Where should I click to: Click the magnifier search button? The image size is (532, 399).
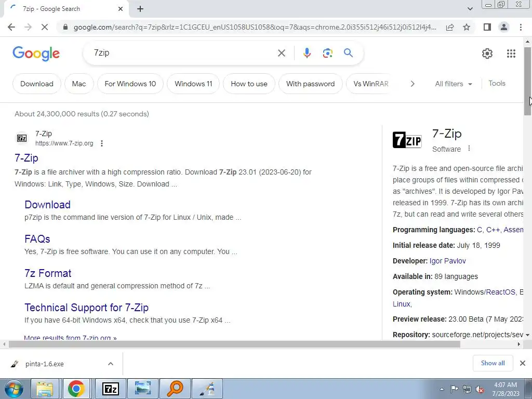click(x=348, y=53)
